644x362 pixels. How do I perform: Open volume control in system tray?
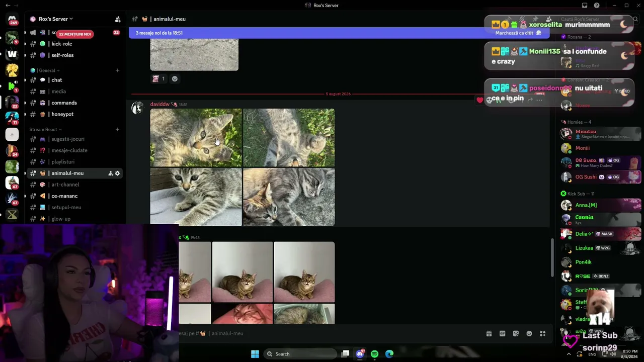[612, 354]
